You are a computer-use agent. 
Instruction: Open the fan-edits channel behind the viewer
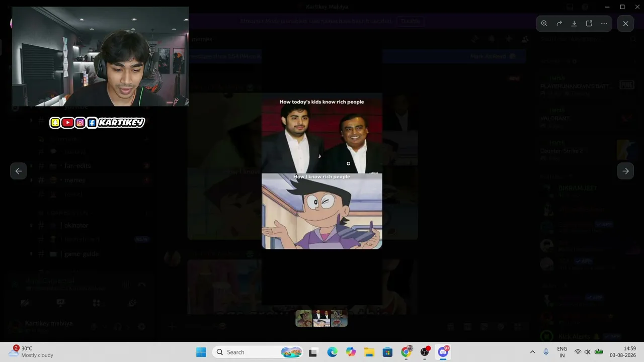[77, 165]
